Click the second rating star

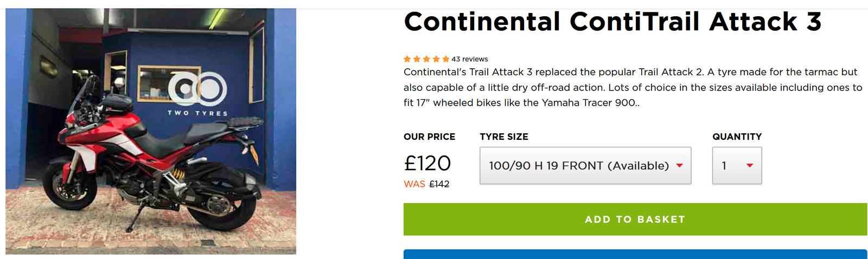tap(417, 59)
